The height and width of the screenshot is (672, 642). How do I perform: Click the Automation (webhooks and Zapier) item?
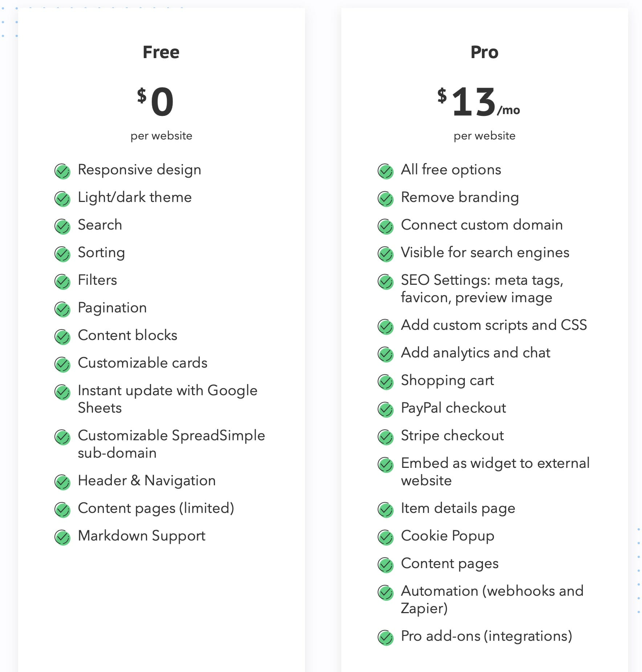click(492, 599)
